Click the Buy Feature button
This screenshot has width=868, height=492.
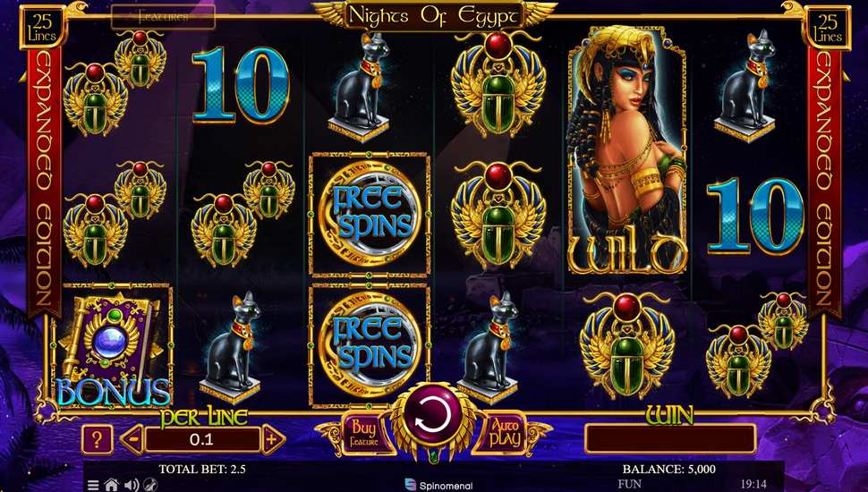pos(363,434)
